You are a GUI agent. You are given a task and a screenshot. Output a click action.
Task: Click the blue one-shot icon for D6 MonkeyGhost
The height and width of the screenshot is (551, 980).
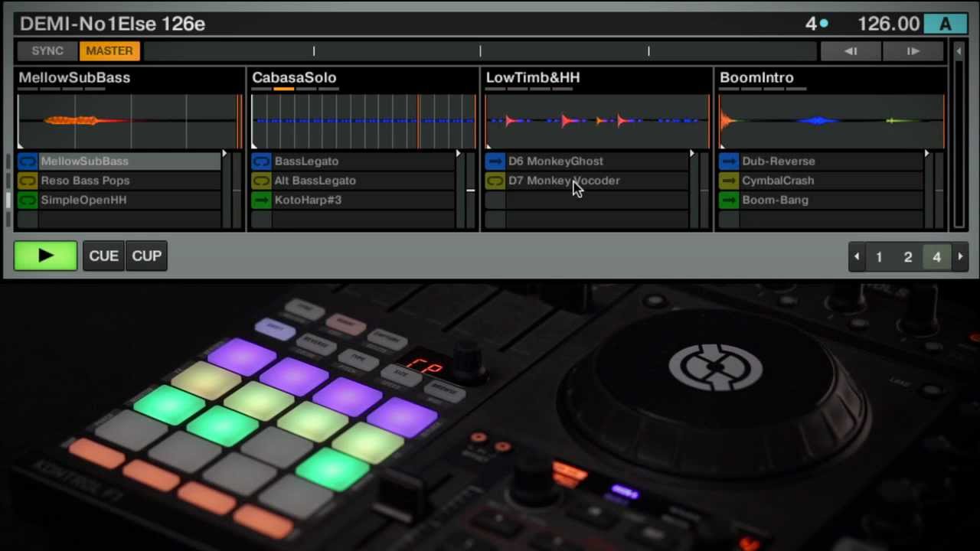(495, 161)
